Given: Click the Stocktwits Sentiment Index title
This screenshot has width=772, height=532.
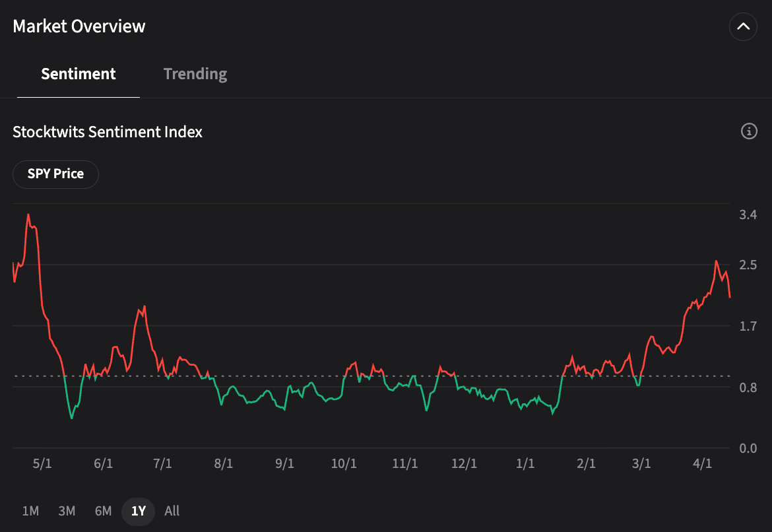Looking at the screenshot, I should pyautogui.click(x=108, y=131).
